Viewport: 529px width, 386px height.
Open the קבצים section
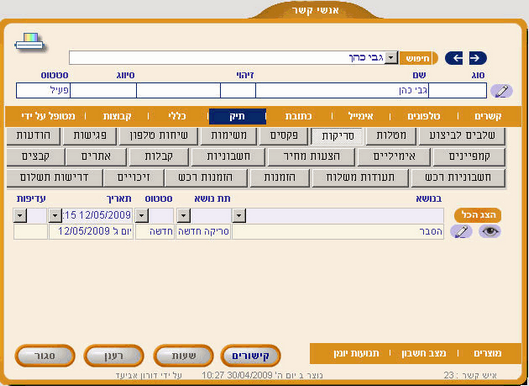35,157
